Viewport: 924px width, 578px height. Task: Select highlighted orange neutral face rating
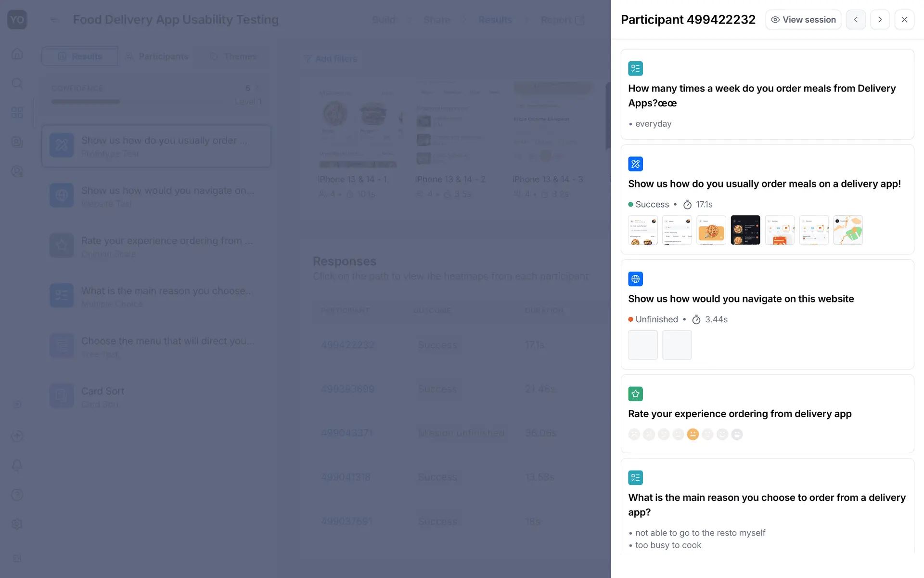pyautogui.click(x=693, y=434)
